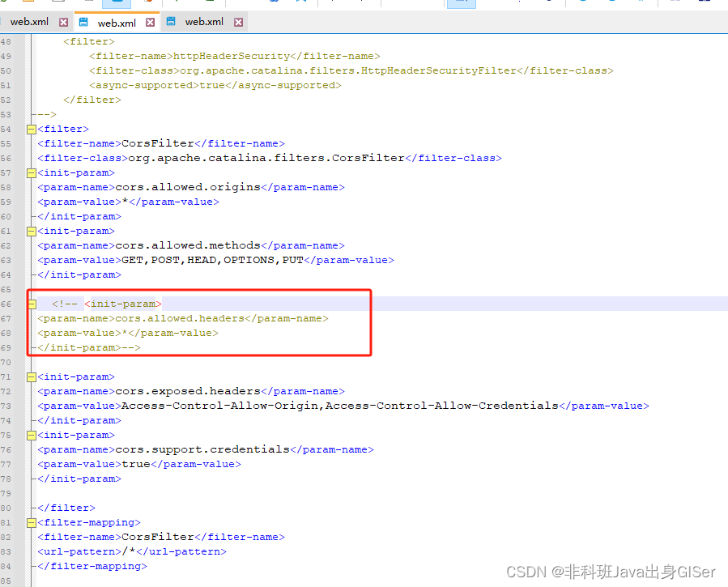Click the true param-value on line 77
The width and height of the screenshot is (728, 587).
point(136,464)
